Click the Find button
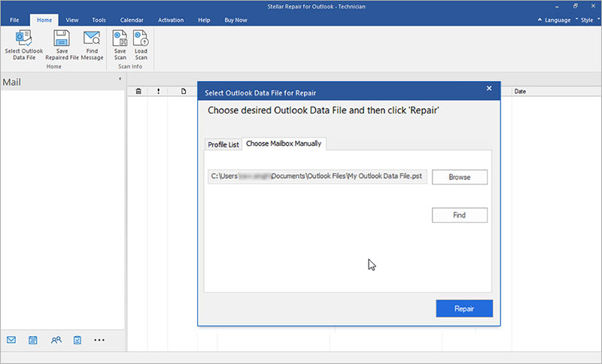This screenshot has height=364, width=602. (x=460, y=215)
